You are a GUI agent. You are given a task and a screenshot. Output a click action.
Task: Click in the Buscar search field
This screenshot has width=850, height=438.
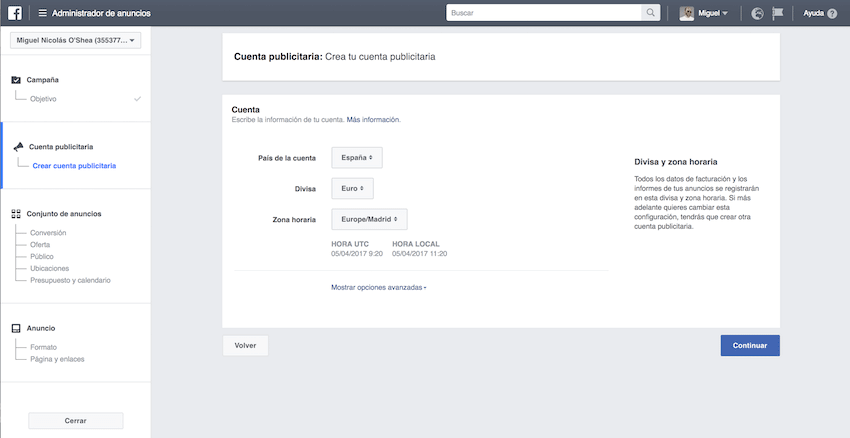544,13
